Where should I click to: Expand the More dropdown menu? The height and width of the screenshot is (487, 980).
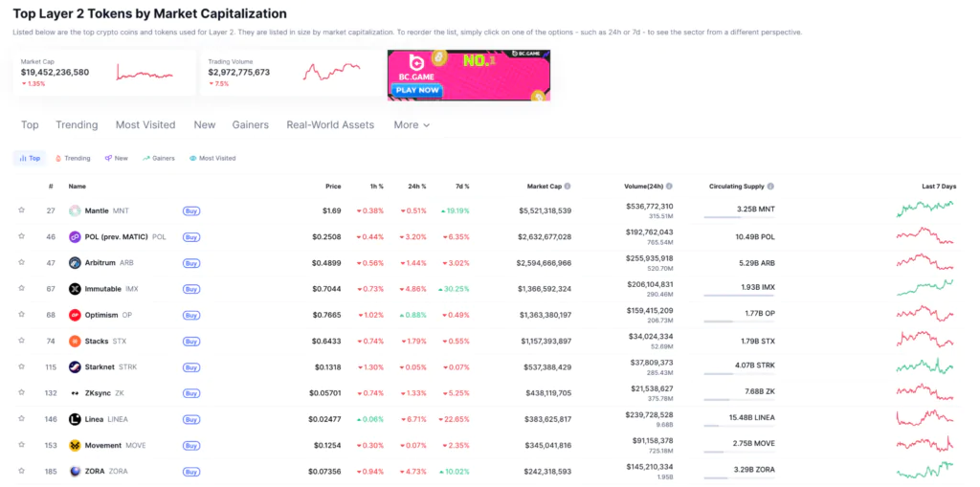click(412, 125)
